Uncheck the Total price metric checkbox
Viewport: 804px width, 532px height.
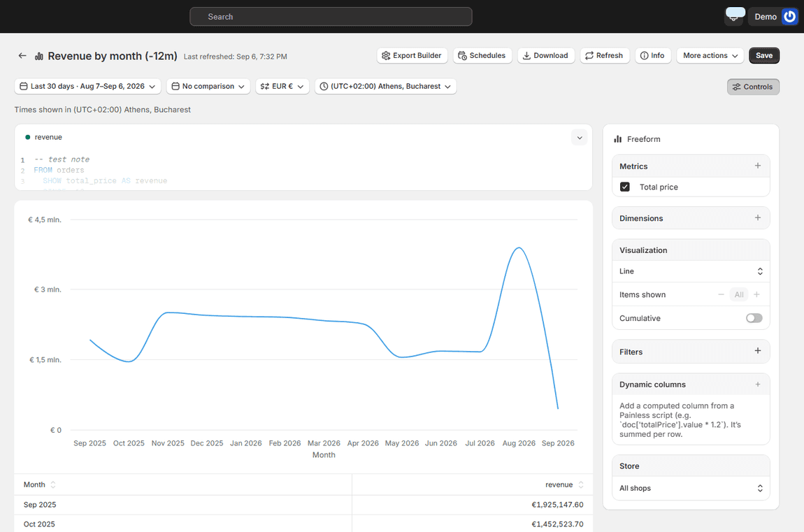[624, 187]
